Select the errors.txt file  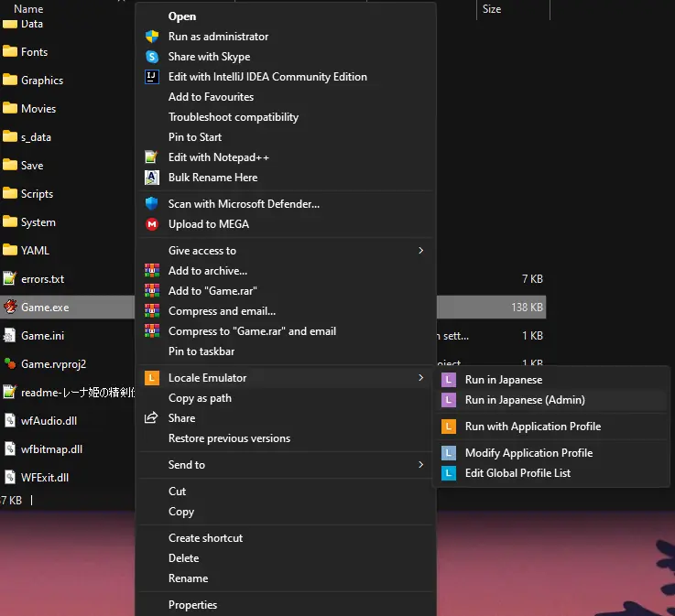(x=42, y=279)
